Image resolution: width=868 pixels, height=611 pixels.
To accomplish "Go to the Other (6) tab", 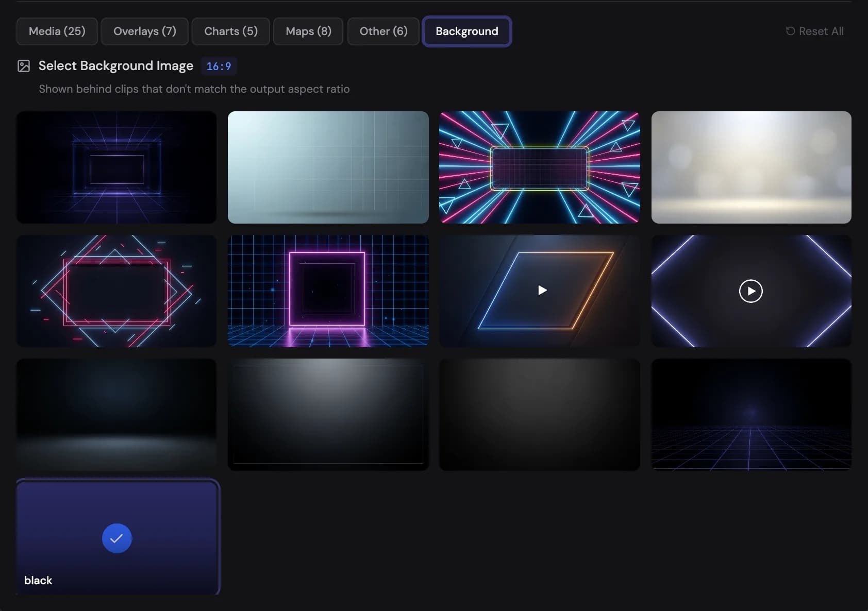I will pos(383,31).
